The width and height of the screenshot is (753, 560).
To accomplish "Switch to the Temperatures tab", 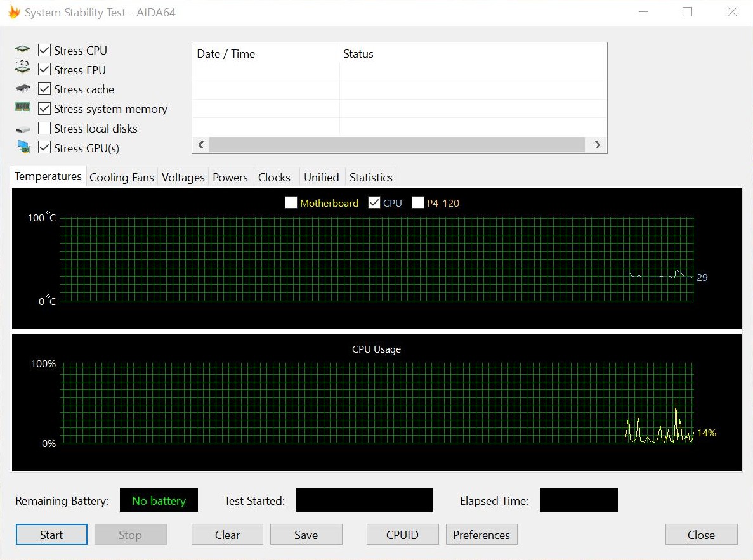I will coord(48,176).
